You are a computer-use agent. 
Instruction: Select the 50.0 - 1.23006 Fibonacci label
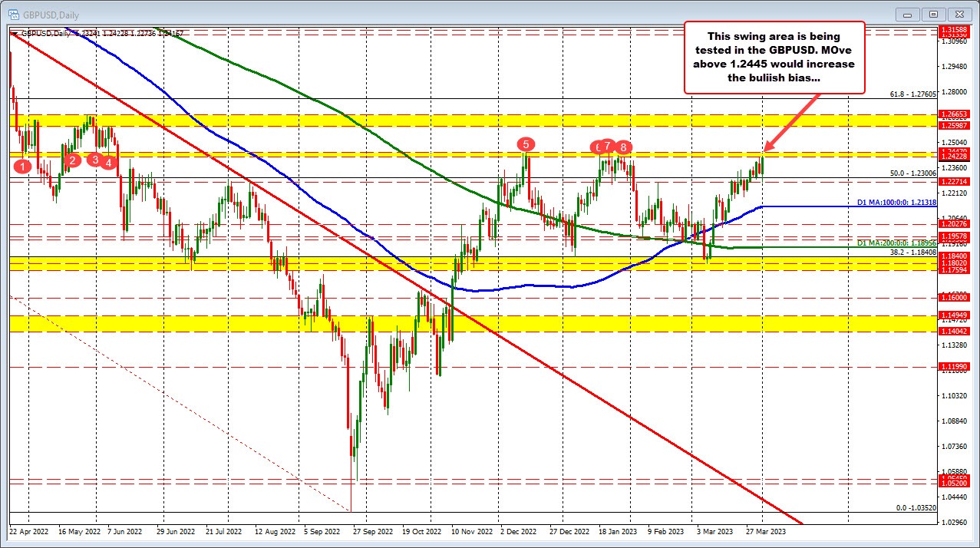click(x=913, y=174)
